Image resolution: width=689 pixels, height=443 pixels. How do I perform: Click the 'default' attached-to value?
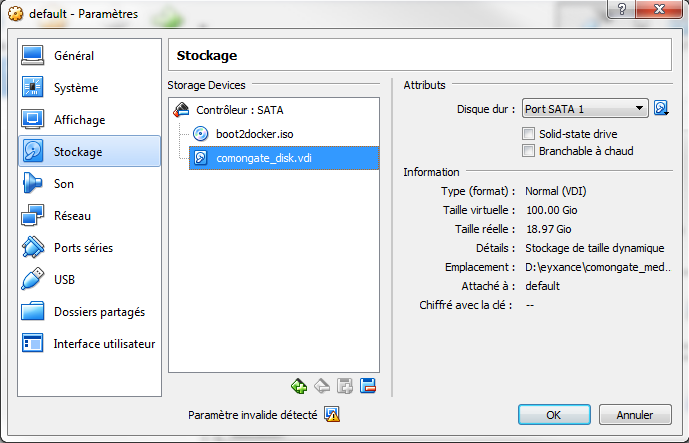[x=542, y=286]
